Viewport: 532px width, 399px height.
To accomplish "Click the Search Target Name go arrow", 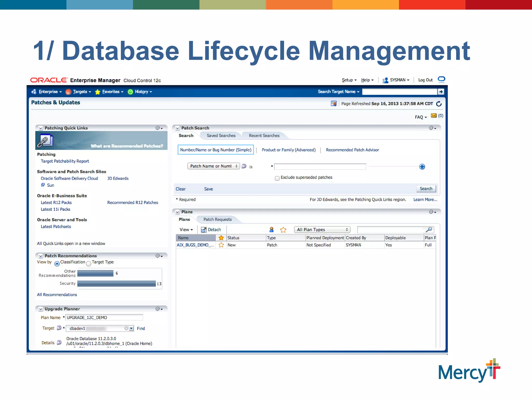I will (441, 92).
